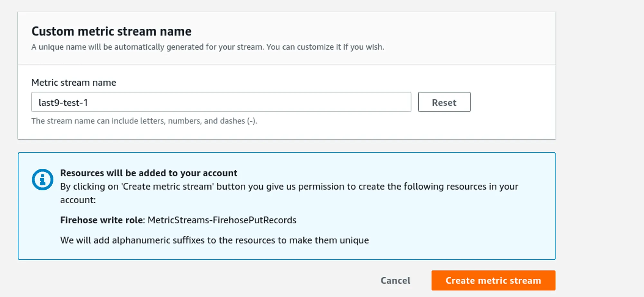
Task: Reset the metric stream name field
Action: 444,102
